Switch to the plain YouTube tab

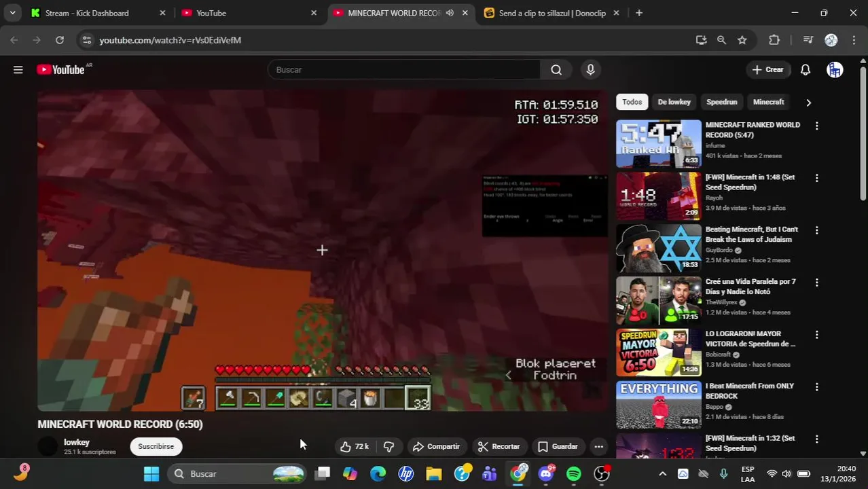pos(248,13)
